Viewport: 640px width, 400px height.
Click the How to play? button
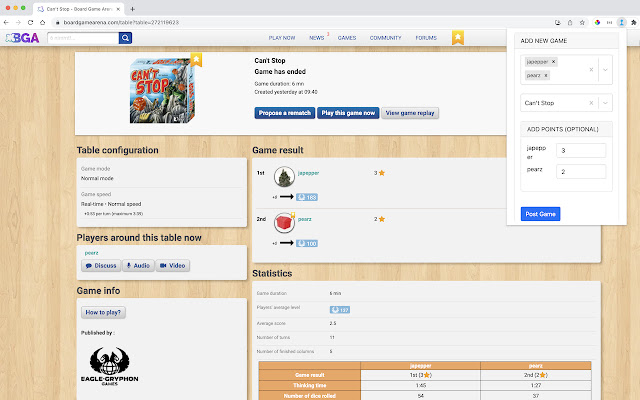pos(103,312)
